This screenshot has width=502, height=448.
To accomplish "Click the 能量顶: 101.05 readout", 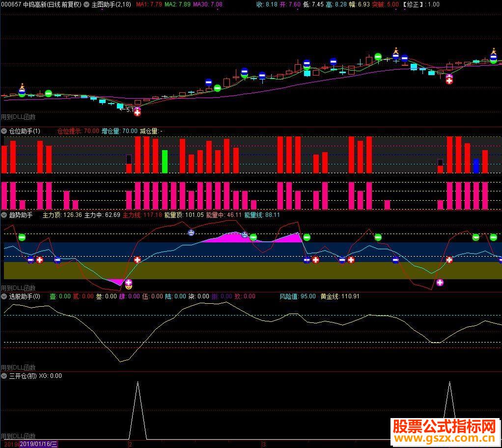I will pos(184,215).
